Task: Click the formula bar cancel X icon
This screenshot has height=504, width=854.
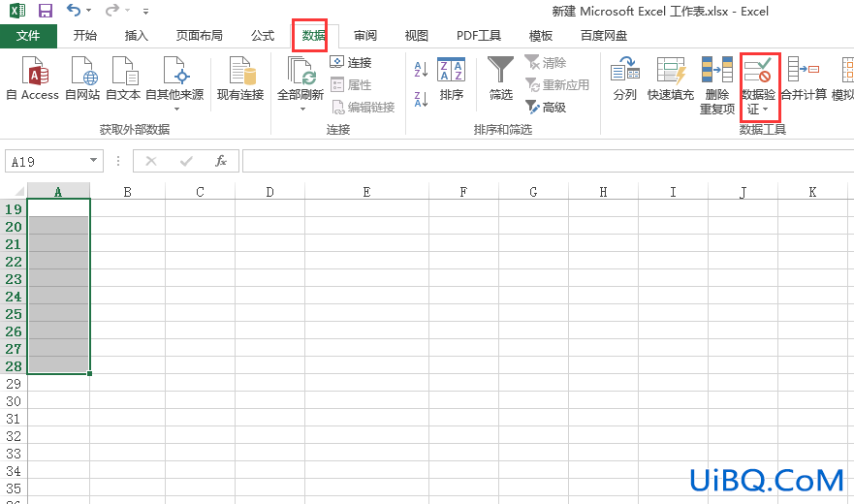Action: tap(151, 161)
